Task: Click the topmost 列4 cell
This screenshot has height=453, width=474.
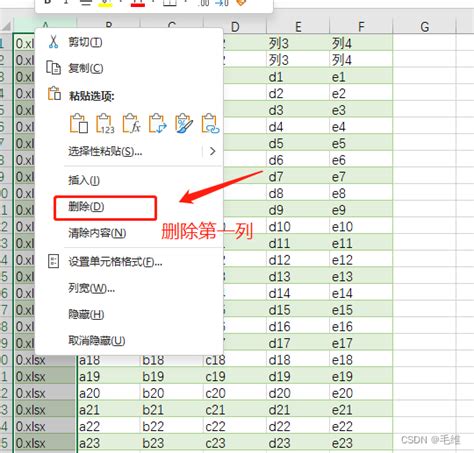Action: tap(361, 43)
